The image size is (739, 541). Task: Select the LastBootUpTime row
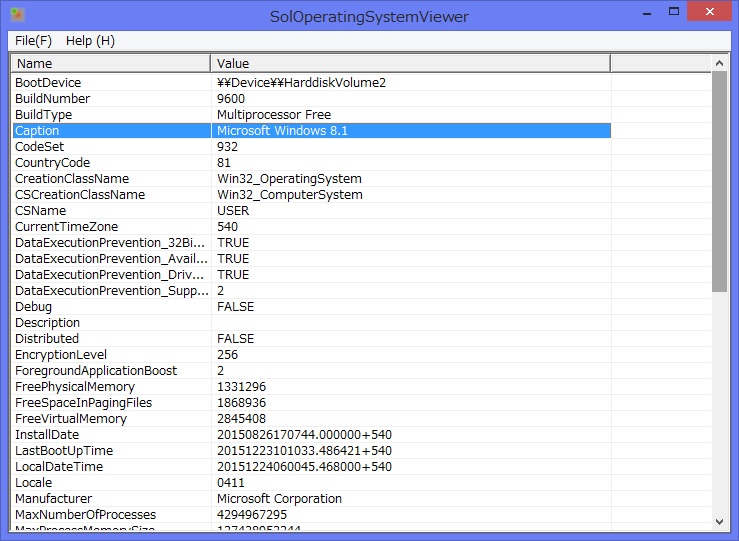coord(312,451)
